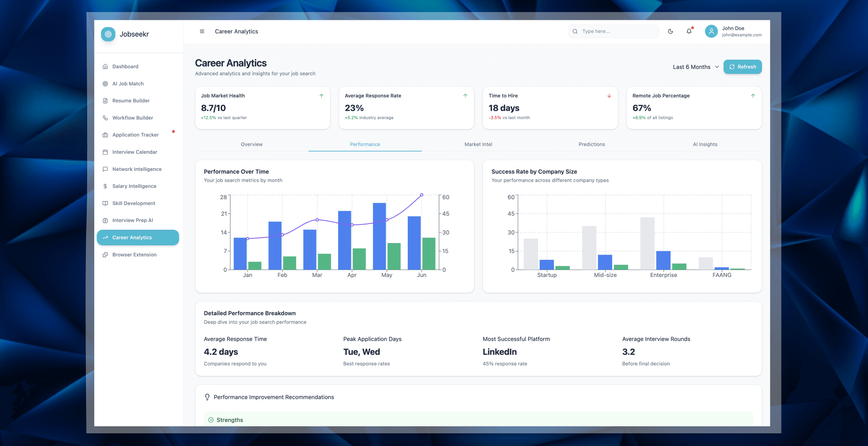The image size is (868, 446).
Task: Click Browser Extension puzzle icon
Action: [x=105, y=255]
